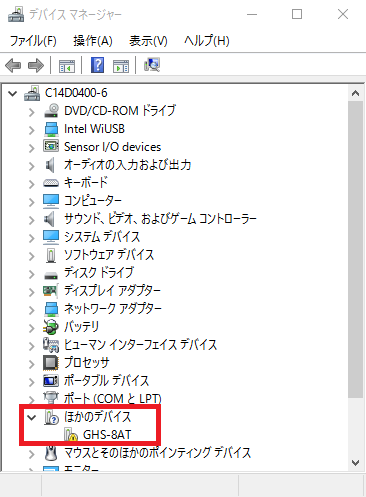366x497 pixels.
Task: Click the ポート (COM と LPT) icon
Action: click(x=51, y=397)
